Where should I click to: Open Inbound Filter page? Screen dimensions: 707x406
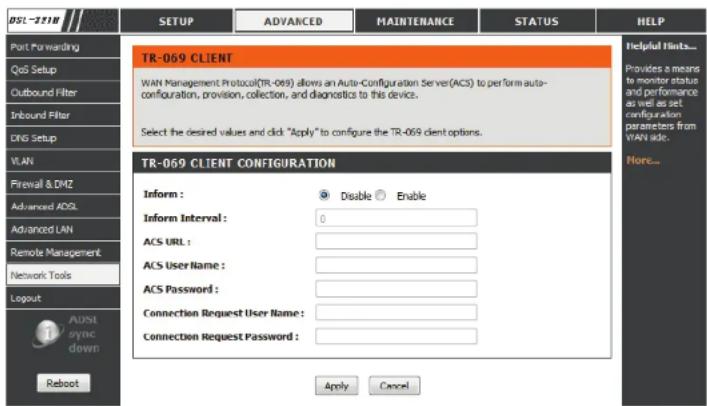coord(63,115)
